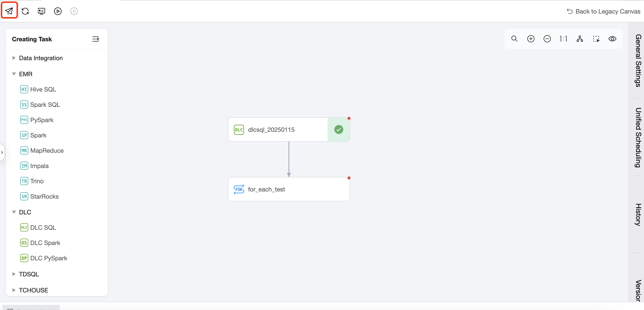Click the refresh icon in toolbar
The height and width of the screenshot is (310, 644).
(25, 11)
